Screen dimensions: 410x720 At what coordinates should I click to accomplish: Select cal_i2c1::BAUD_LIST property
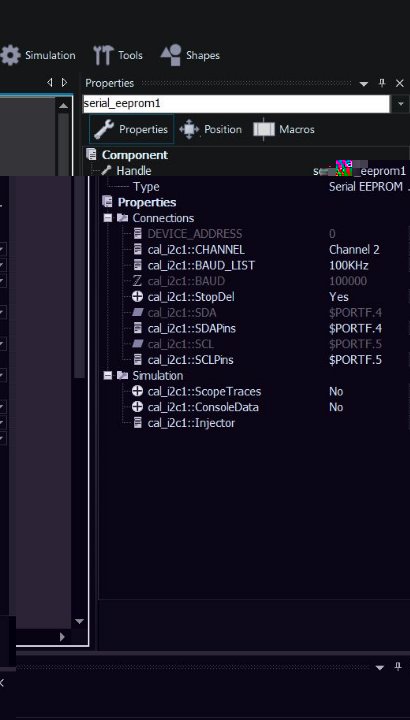(x=201, y=265)
